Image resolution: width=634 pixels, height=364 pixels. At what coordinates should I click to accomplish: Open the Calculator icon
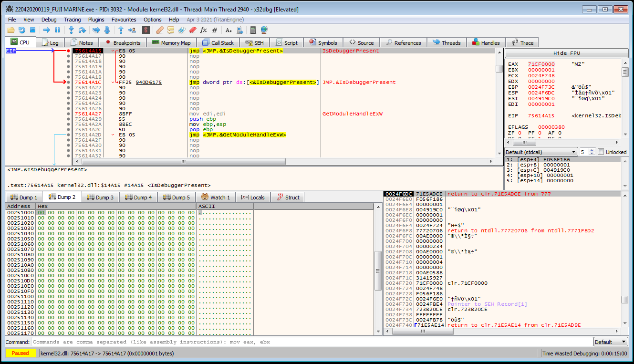[253, 30]
